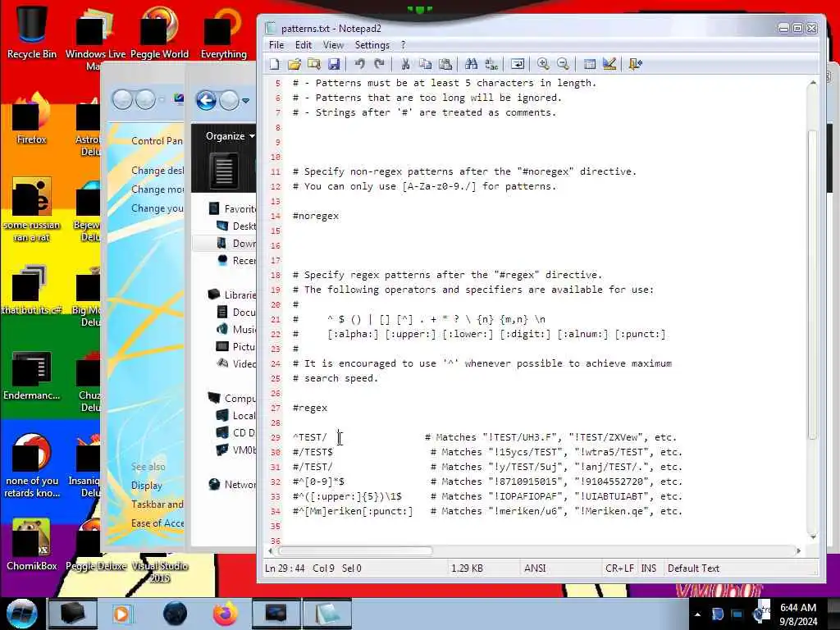Save the file with the floppy icon
The width and height of the screenshot is (840, 630).
click(x=334, y=64)
